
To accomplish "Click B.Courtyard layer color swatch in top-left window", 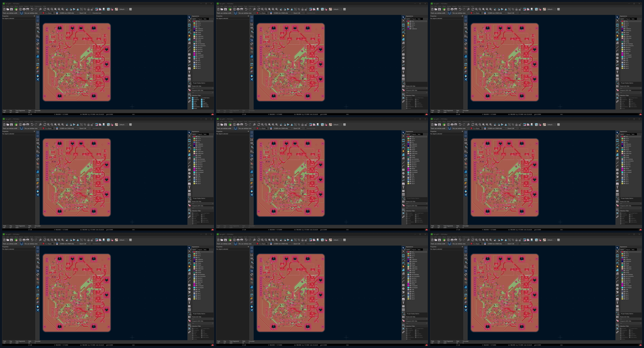I will pos(194,57).
